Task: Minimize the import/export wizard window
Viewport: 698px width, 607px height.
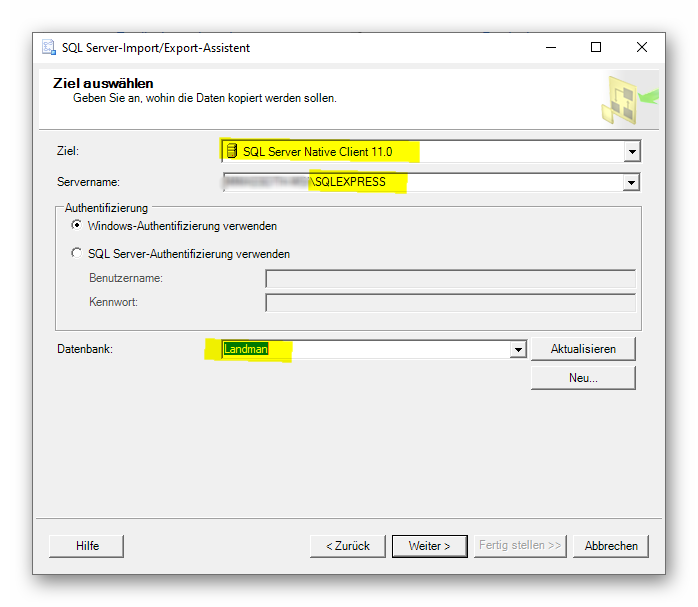Action: coord(550,47)
